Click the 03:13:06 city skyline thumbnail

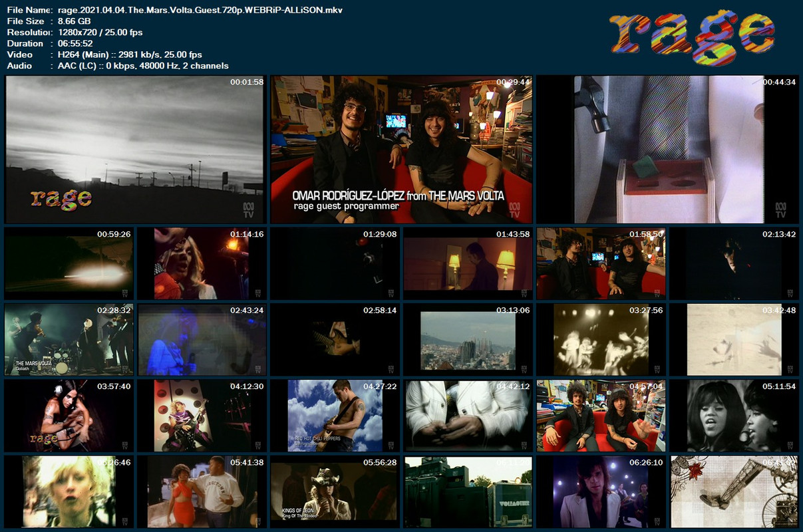coord(468,339)
